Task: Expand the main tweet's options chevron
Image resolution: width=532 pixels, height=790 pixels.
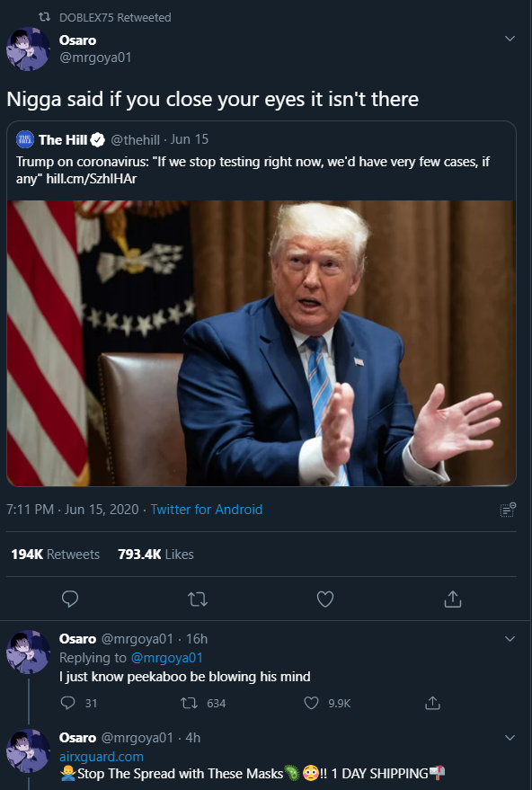Action: [x=510, y=39]
